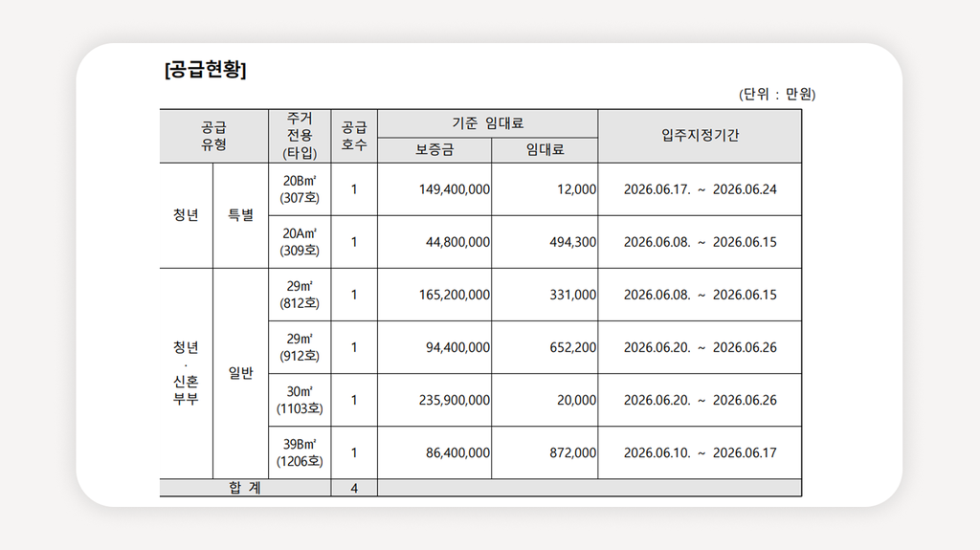Click the deposit value 86,400,000
The width and height of the screenshot is (980, 550).
(x=457, y=452)
